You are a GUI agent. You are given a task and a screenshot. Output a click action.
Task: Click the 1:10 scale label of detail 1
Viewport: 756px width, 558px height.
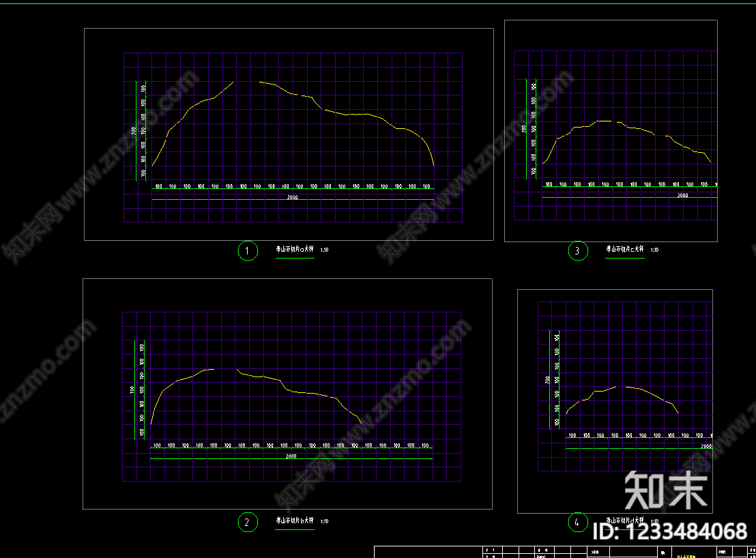click(325, 250)
